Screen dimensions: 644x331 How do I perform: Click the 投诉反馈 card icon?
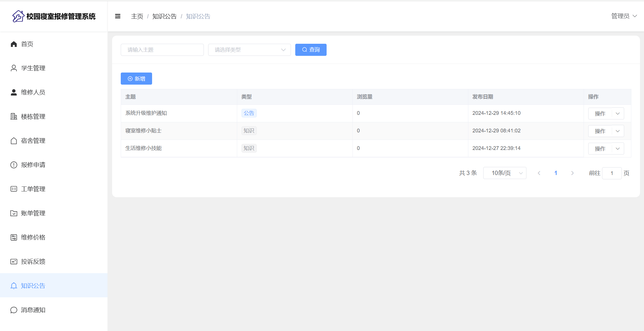point(14,262)
